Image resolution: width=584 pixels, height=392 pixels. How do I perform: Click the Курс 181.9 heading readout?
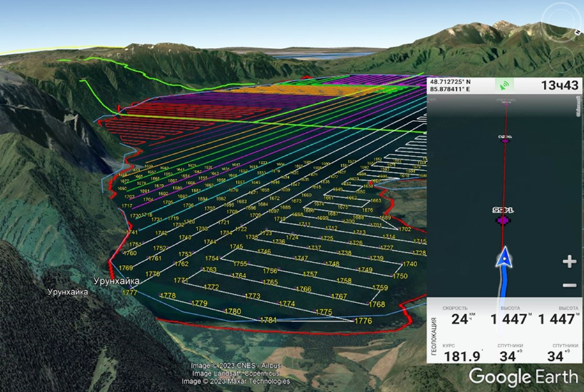point(462,353)
